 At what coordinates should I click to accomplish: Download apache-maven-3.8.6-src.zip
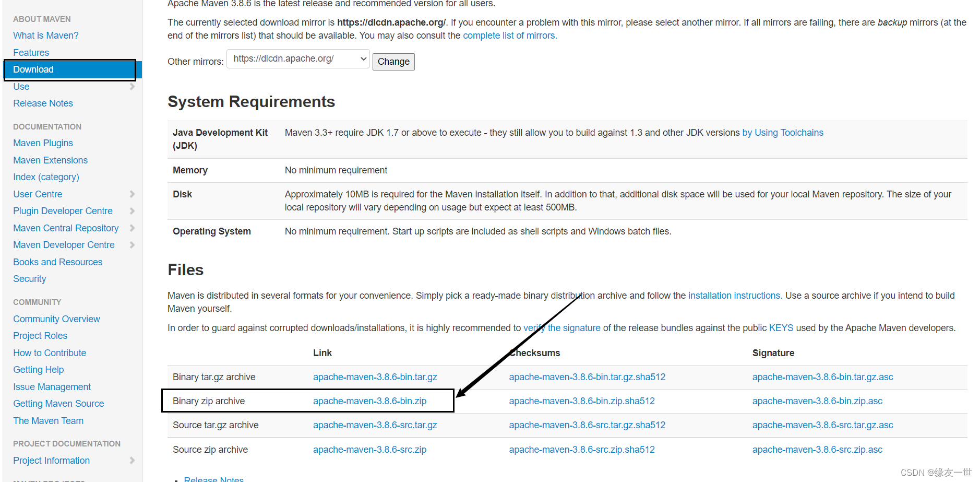369,450
